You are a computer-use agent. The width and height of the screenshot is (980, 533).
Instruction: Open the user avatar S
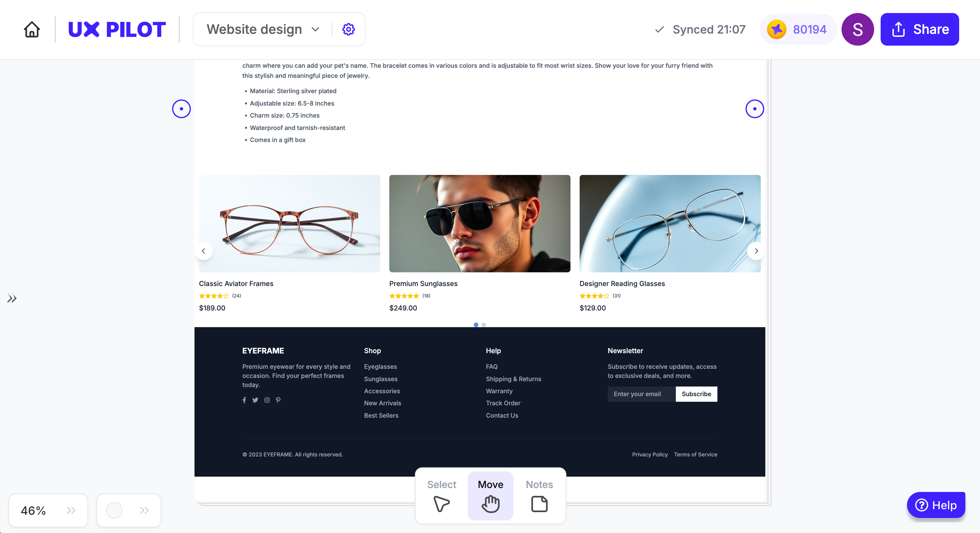click(857, 29)
